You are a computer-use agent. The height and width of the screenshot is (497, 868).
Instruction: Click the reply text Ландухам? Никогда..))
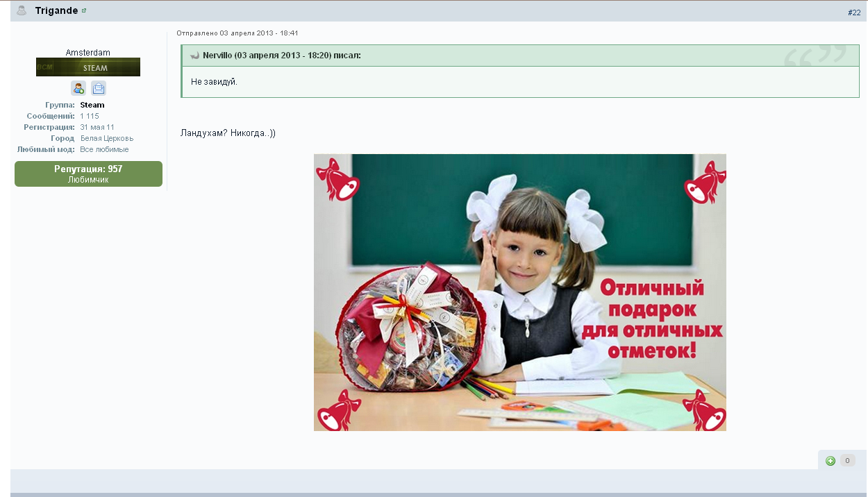pyautogui.click(x=228, y=133)
